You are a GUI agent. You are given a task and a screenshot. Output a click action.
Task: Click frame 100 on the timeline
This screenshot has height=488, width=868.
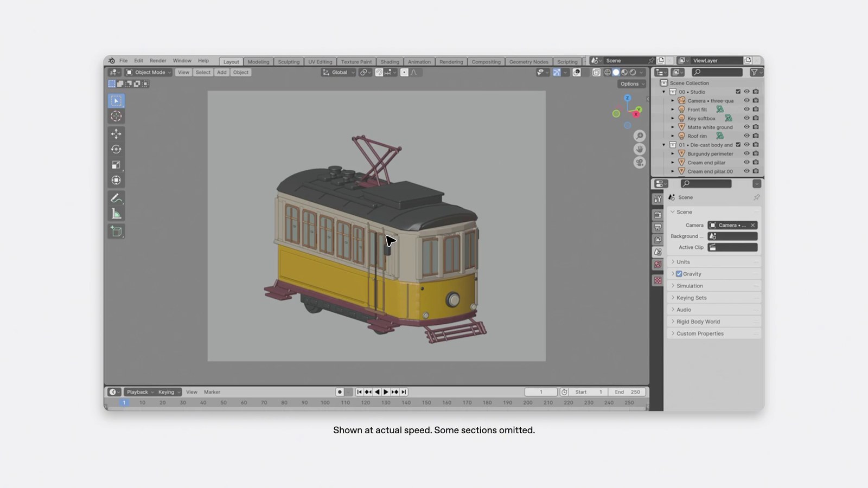[x=325, y=403]
